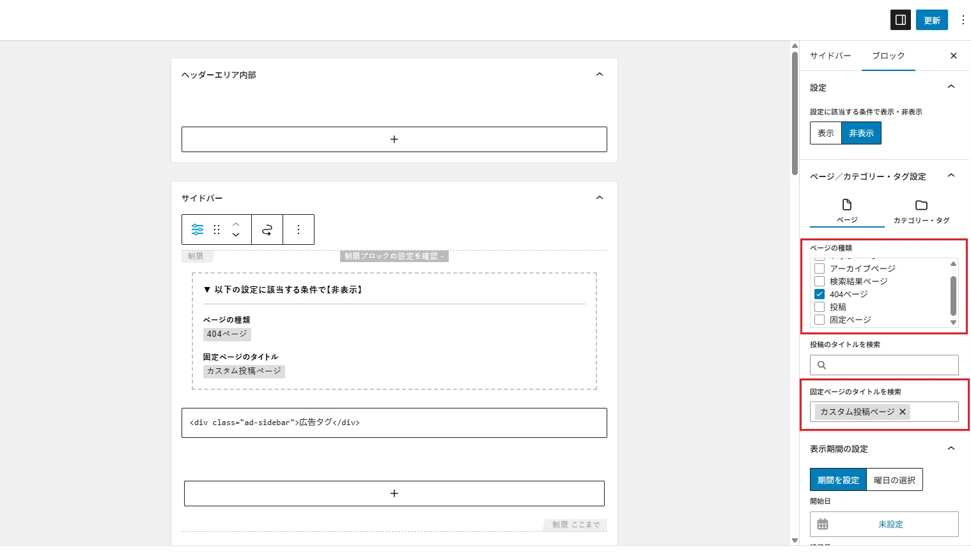Screen dimensions: 971x560
Task: Click the restriction block settings icon
Action: 198,229
